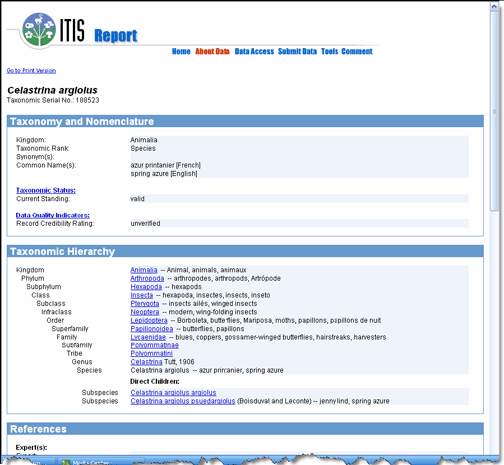Open the Submit Data menu

pos(297,51)
